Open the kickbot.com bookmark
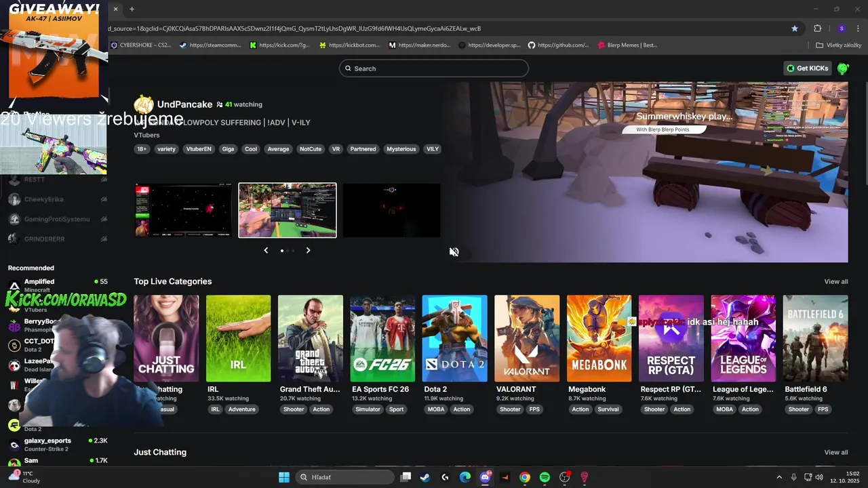Image resolution: width=868 pixels, height=488 pixels. pos(349,45)
